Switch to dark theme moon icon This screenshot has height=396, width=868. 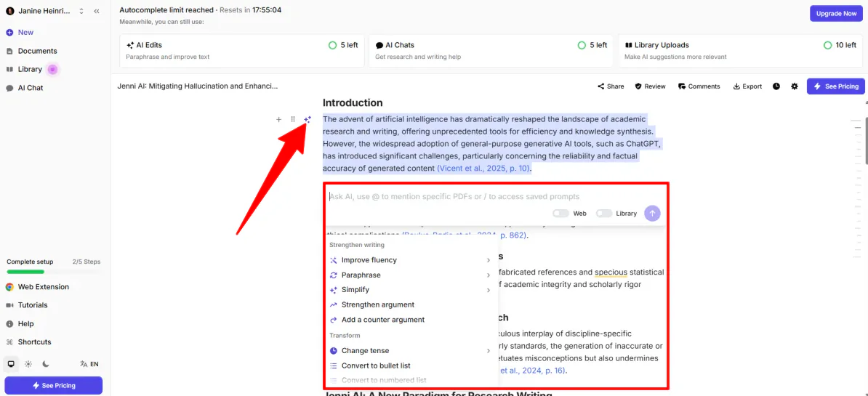click(x=46, y=364)
